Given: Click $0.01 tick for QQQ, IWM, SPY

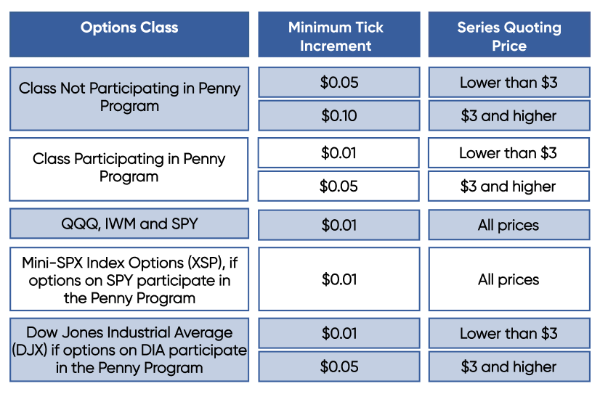Looking at the screenshot, I should point(339,225).
